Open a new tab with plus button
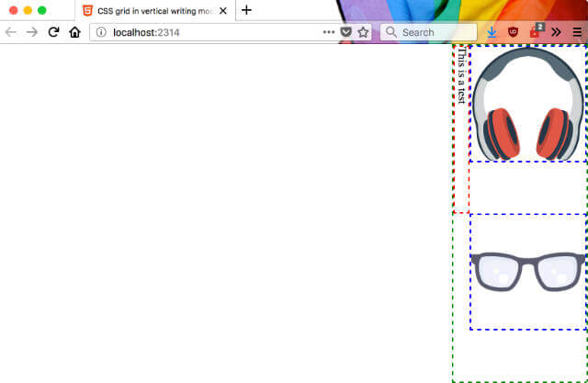The height and width of the screenshot is (383, 588). (246, 10)
